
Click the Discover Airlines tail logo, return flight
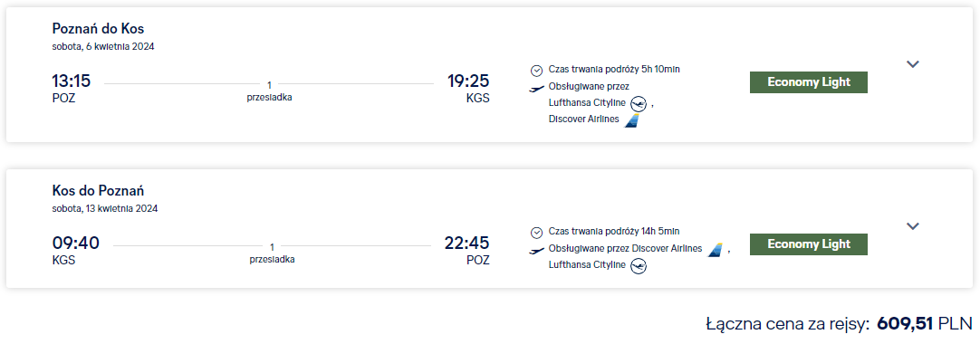pos(715,250)
